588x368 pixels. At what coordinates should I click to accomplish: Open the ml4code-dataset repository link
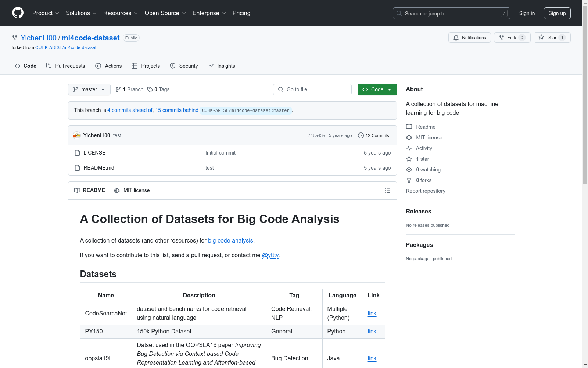coord(91,38)
